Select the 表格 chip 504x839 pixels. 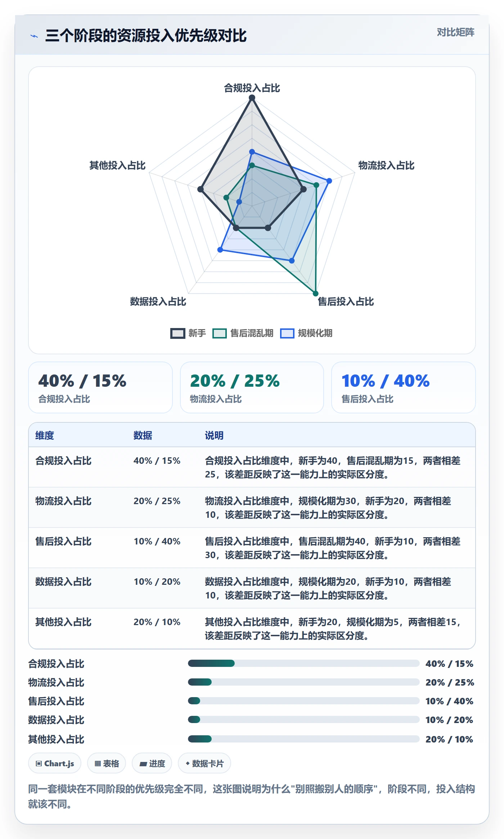click(107, 763)
